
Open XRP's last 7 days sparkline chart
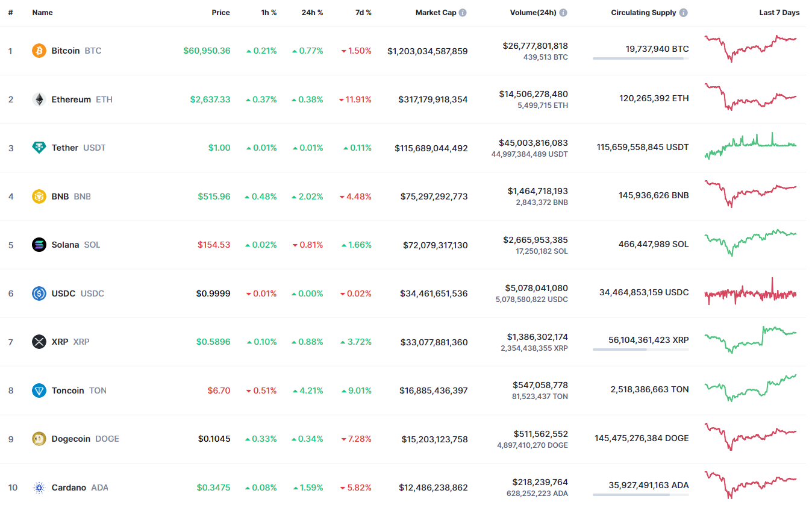751,339
